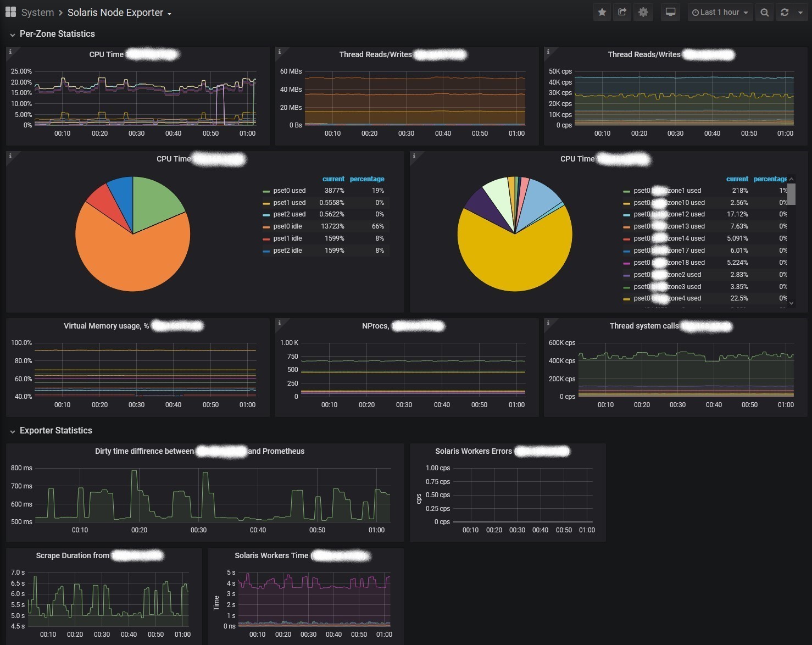
Task: Star this dashboard as favorite
Action: (x=602, y=12)
